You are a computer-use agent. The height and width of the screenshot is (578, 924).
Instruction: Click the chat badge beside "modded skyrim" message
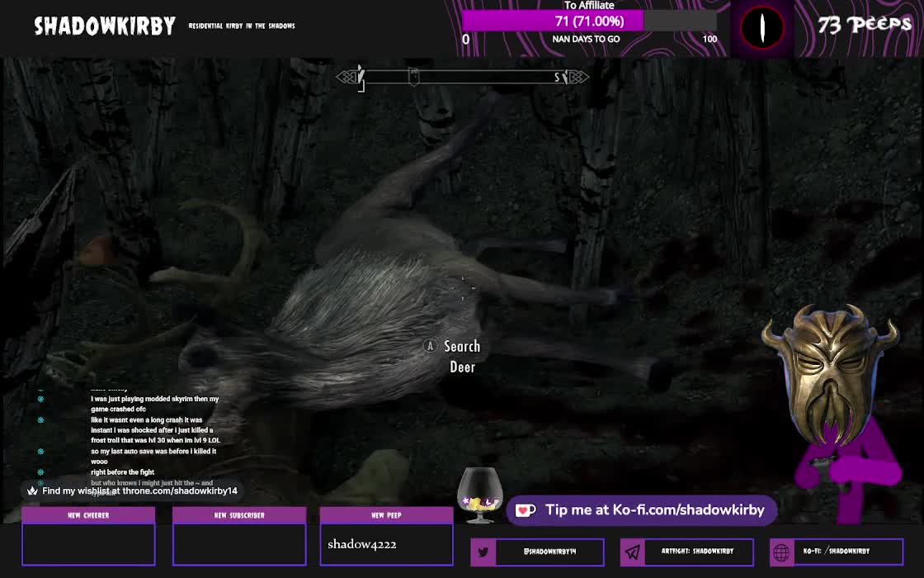click(x=40, y=400)
